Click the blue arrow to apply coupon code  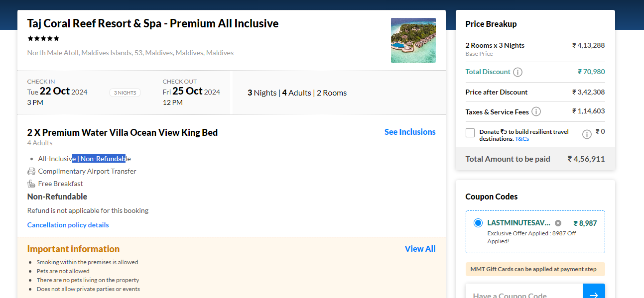594,294
